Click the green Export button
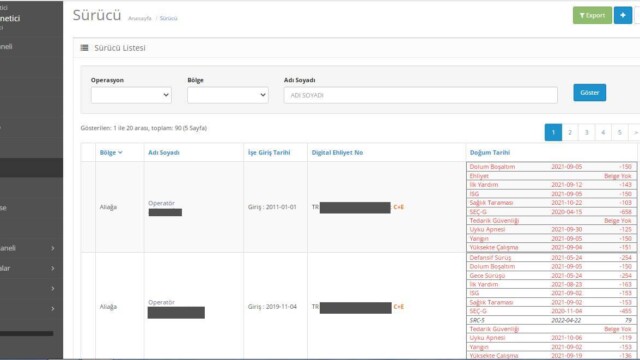The height and width of the screenshot is (360, 640). [592, 16]
